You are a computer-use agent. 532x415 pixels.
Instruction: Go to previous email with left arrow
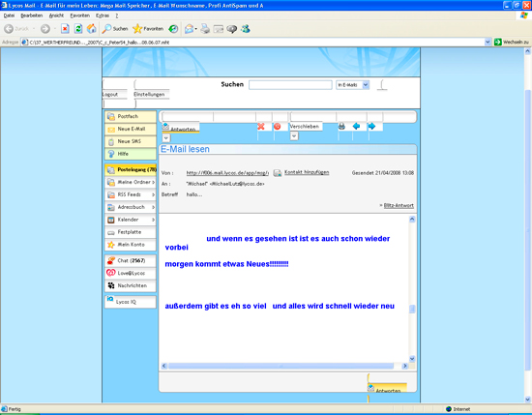pyautogui.click(x=356, y=126)
